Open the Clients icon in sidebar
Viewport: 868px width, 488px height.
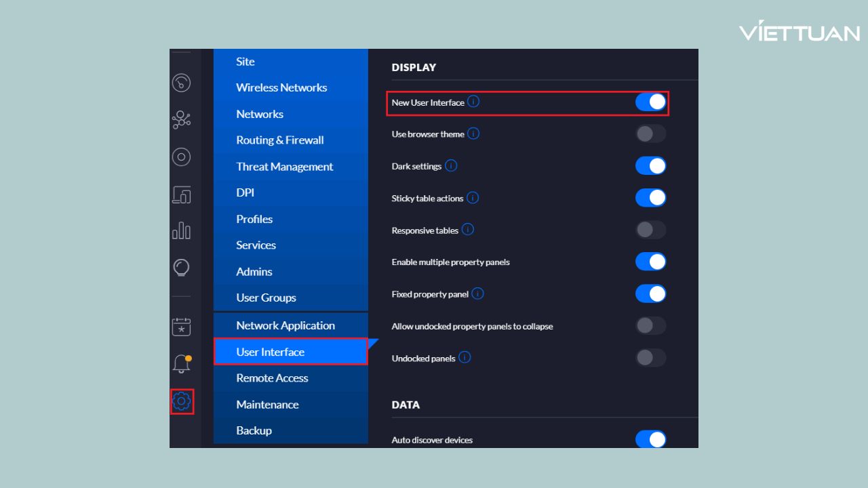[181, 195]
